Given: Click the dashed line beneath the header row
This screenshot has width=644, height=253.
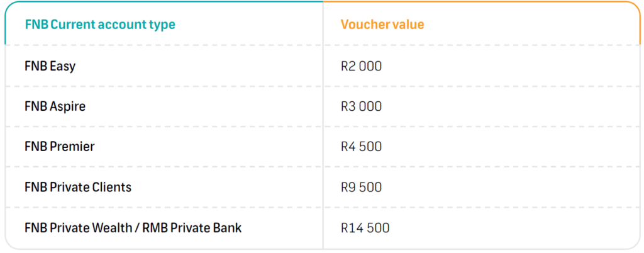Looking at the screenshot, I should [164, 45].
